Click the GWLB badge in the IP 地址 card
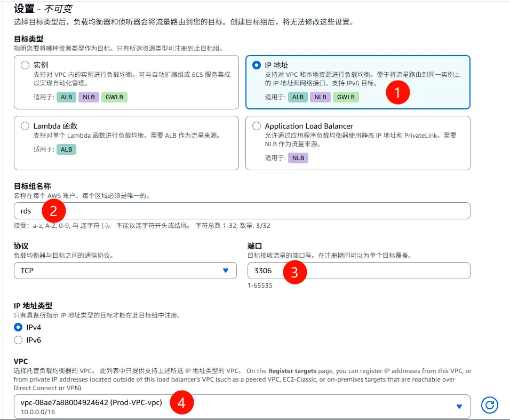This screenshot has height=420, width=510. 346,97
